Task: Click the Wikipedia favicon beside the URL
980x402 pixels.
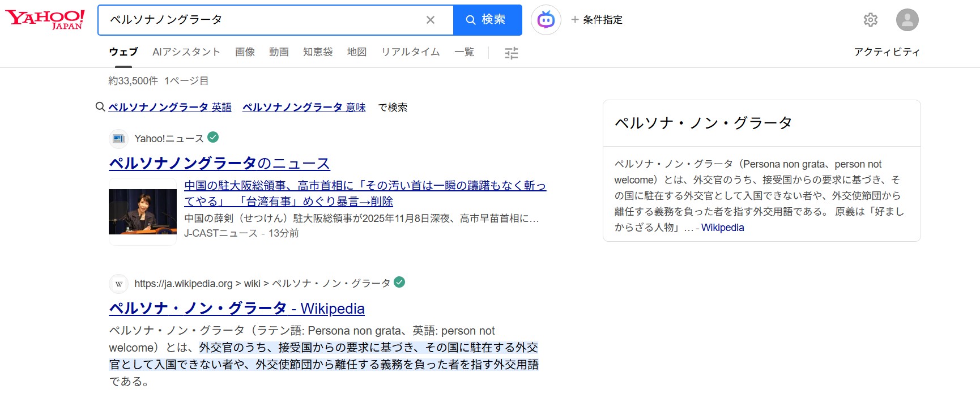Action: (119, 284)
